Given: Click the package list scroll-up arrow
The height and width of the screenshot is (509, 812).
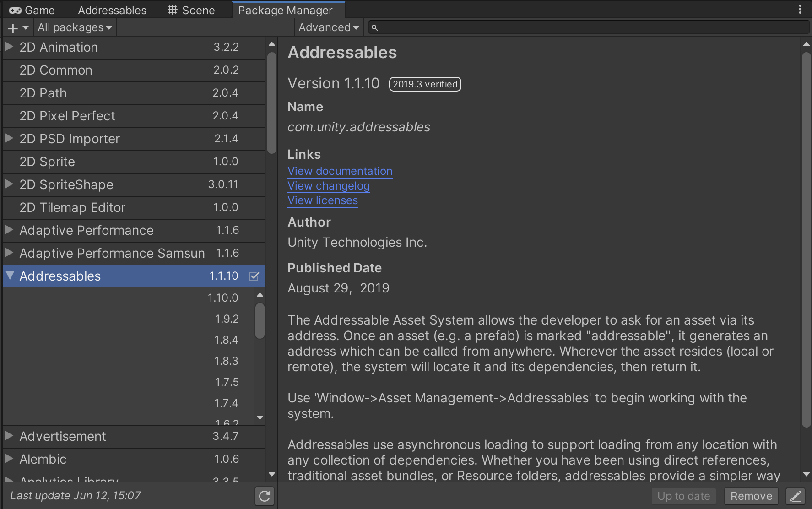Looking at the screenshot, I should tap(272, 44).
